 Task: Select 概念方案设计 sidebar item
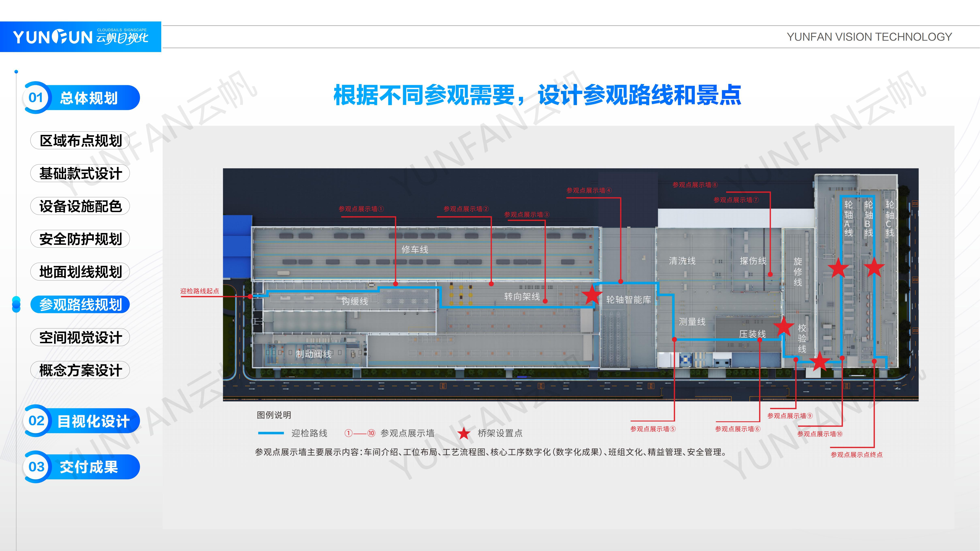click(x=80, y=370)
